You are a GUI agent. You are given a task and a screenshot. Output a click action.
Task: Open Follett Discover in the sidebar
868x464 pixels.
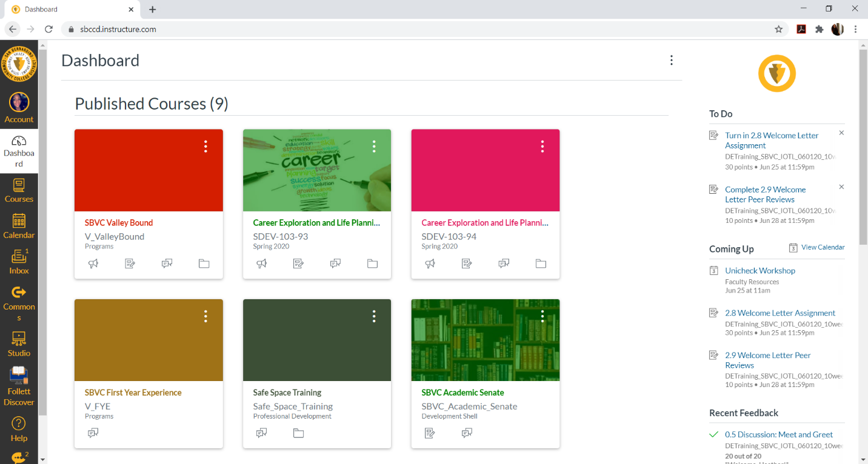pos(19,386)
